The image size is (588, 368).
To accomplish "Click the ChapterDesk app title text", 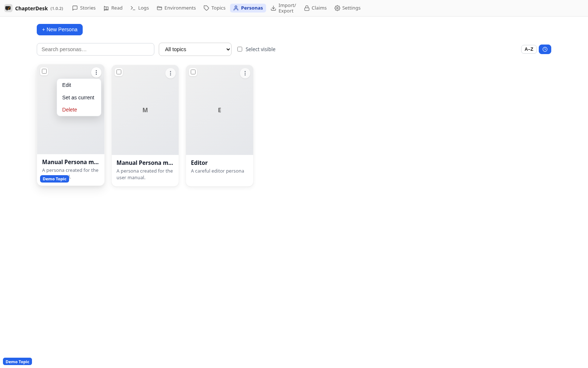I will 31,8.
